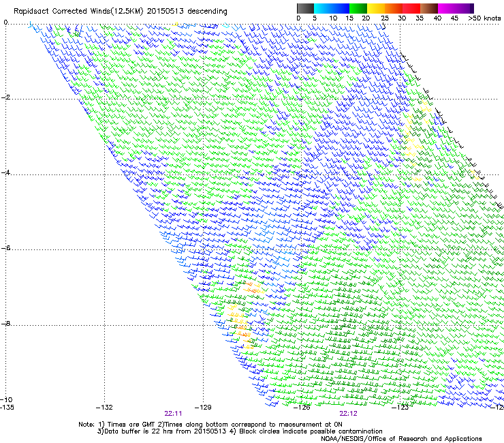Click the cyan 5-10 knots legend swatch
504x443 pixels.
pos(323,8)
